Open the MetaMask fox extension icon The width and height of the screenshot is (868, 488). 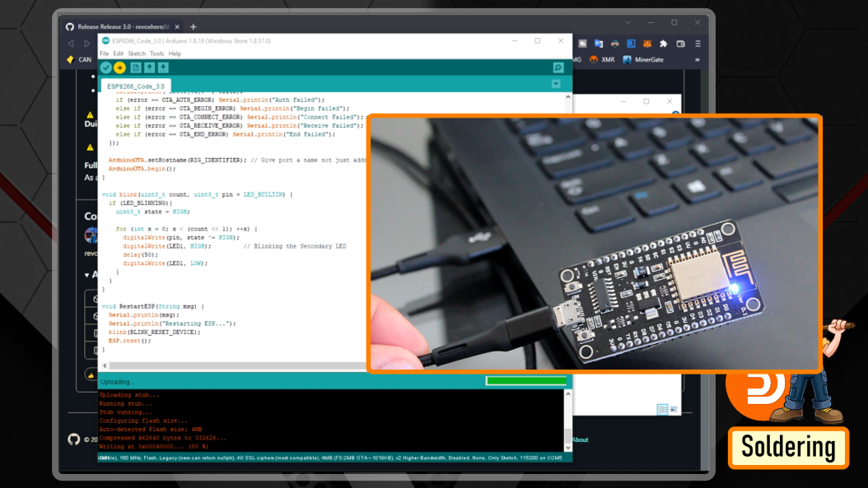[x=646, y=44]
